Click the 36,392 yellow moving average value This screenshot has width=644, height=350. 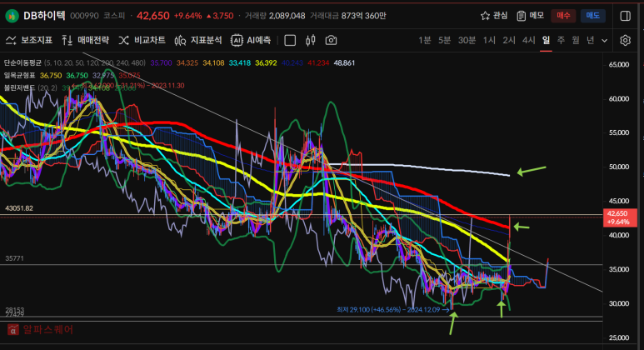point(266,62)
